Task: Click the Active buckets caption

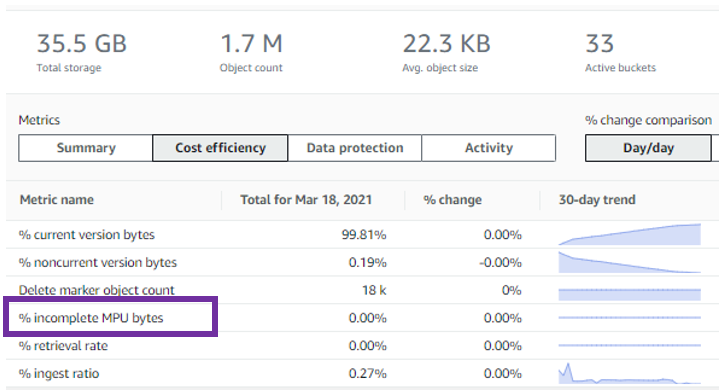Action: point(620,68)
